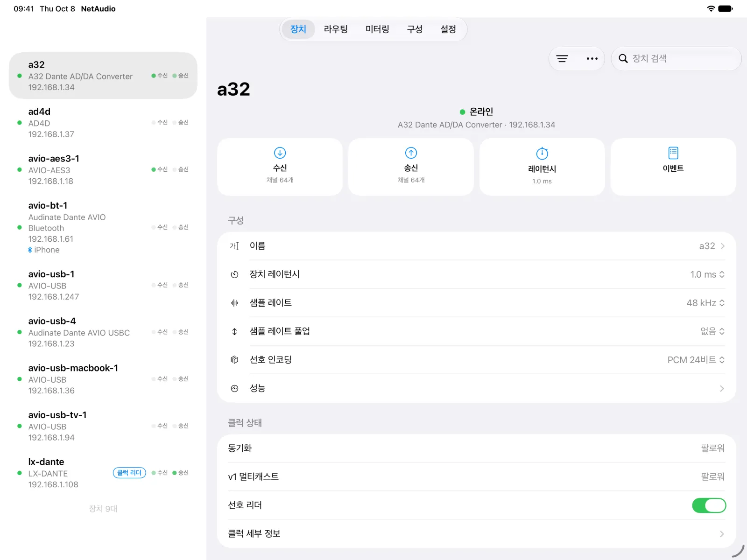Open the 샘플 레이트 풀업 없음 dropdown
This screenshot has width=747, height=560.
[x=712, y=331]
